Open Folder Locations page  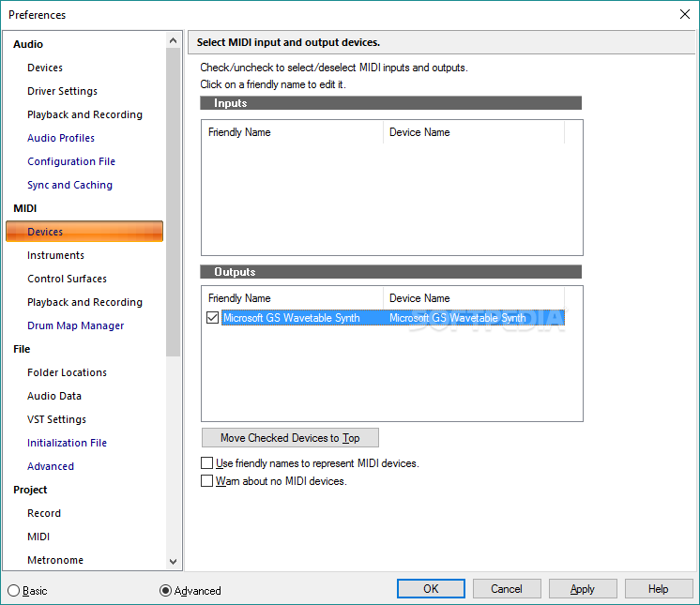point(67,372)
